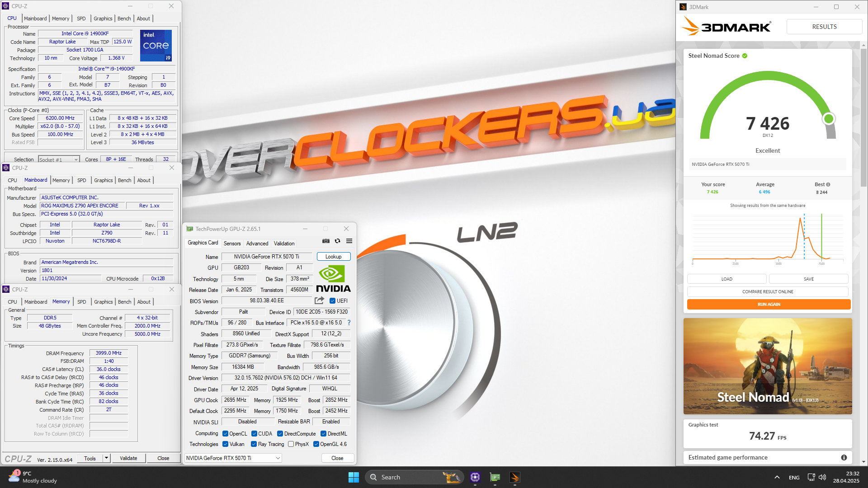This screenshot has width=868, height=488.
Task: Click COMPARE RESULT ONLINE button
Action: 768,292
